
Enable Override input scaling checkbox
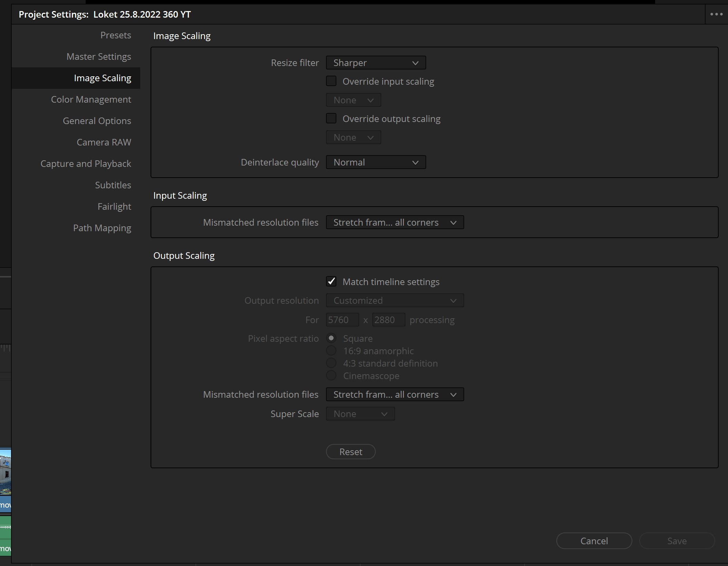click(331, 81)
